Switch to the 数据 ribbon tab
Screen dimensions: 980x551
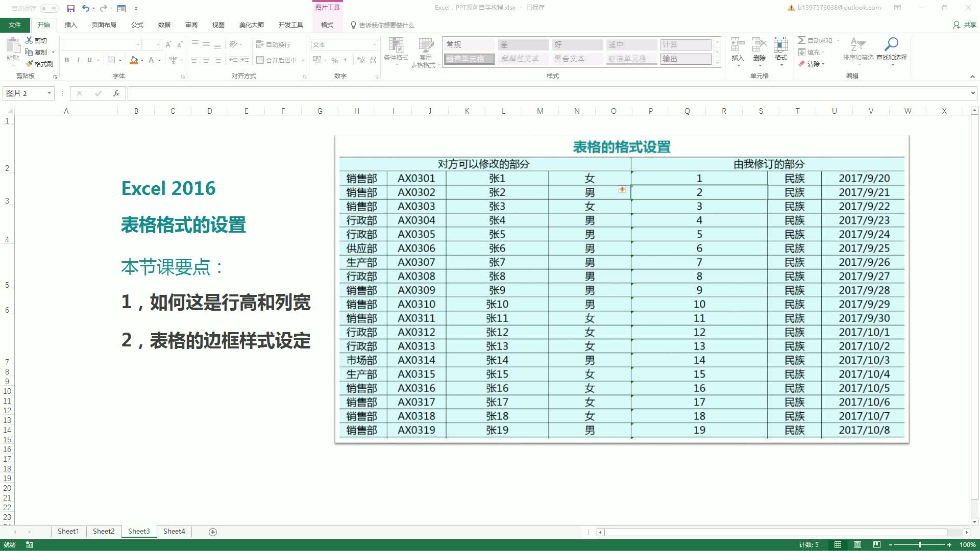[164, 24]
